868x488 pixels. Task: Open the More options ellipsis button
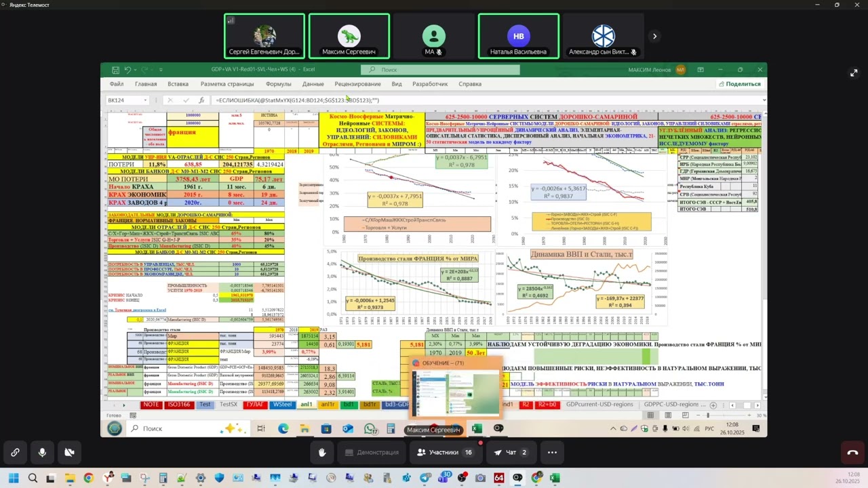[x=552, y=452]
